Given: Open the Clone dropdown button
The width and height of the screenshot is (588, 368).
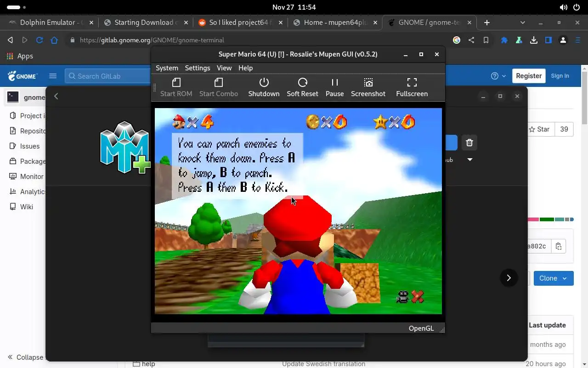Looking at the screenshot, I should pos(554,278).
